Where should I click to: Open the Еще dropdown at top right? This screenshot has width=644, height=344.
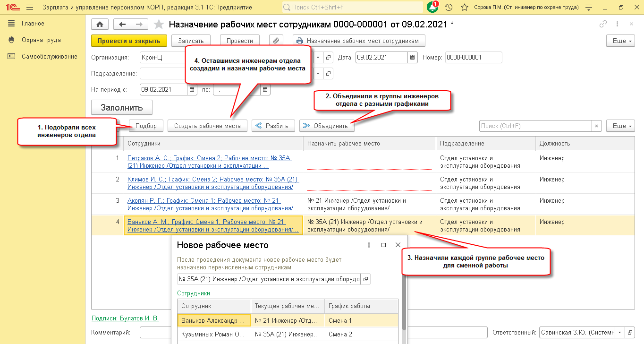coord(620,41)
